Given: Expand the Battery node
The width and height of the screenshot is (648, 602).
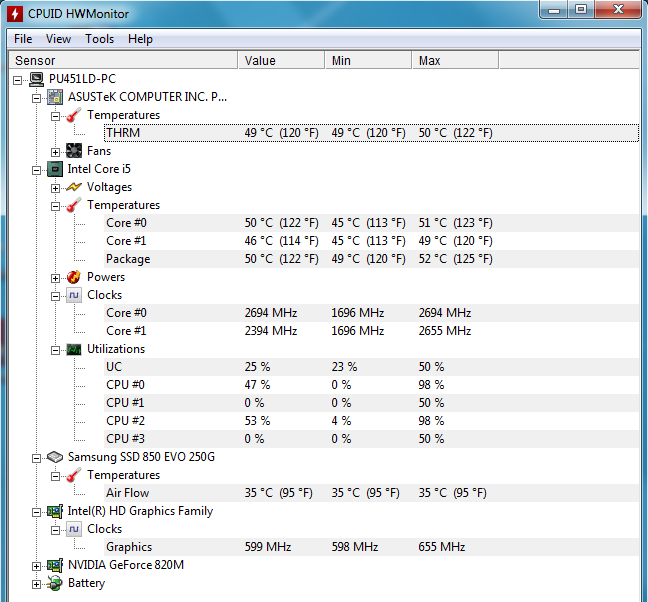Looking at the screenshot, I should coord(36,584).
